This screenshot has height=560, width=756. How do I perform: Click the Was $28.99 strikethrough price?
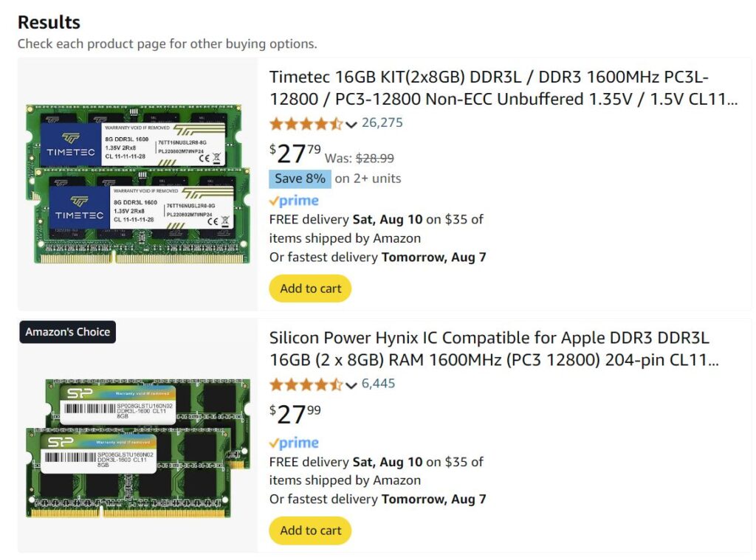[375, 158]
